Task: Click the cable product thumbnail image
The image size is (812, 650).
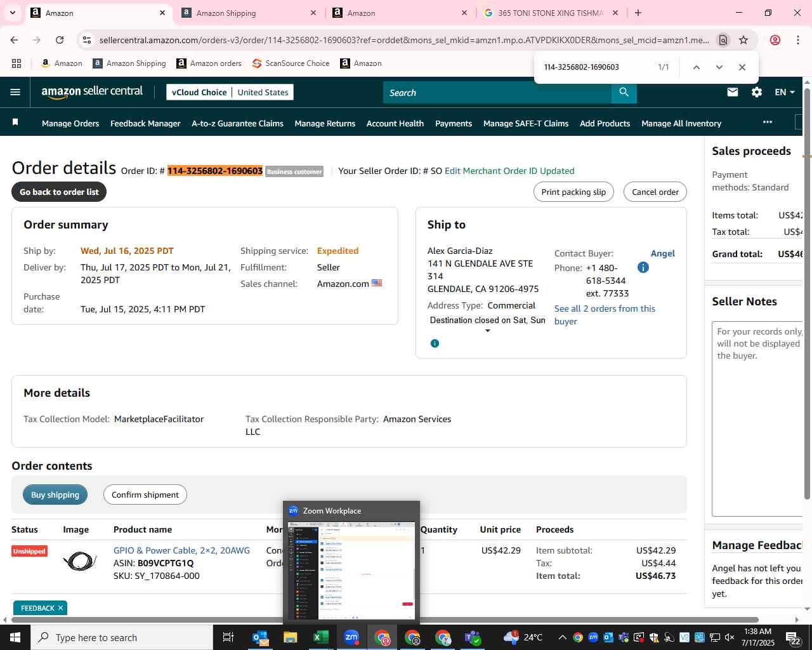Action: point(80,561)
